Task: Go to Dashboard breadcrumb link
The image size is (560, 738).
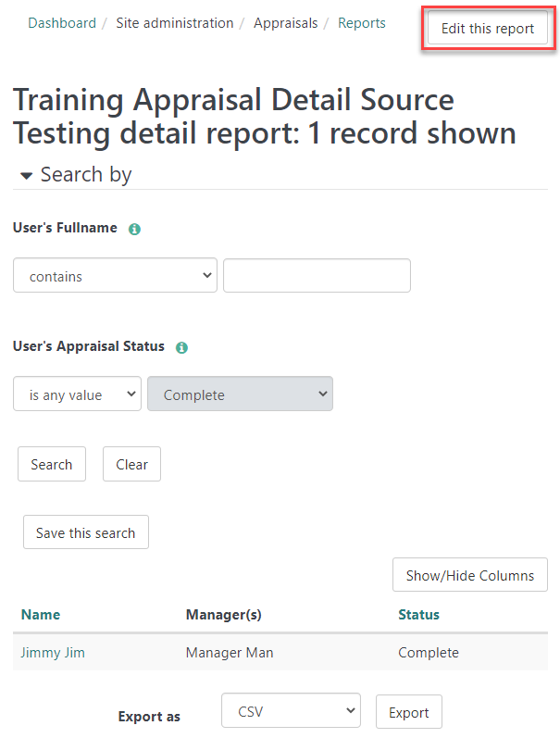Action: tap(62, 23)
